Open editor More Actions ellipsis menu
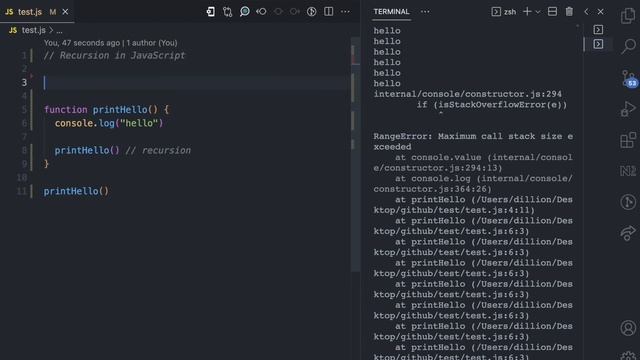640x360 pixels. click(x=345, y=11)
